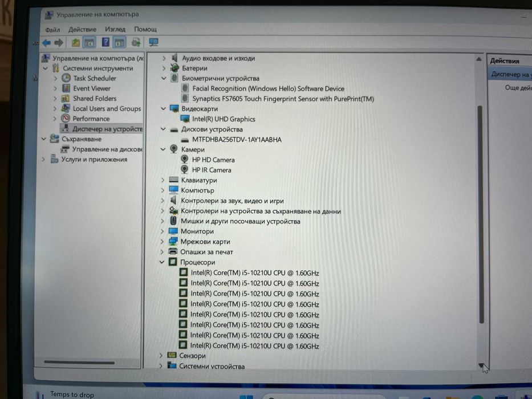The width and height of the screenshot is (532, 399).
Task: Select Local Users and Groups node
Action: click(107, 109)
